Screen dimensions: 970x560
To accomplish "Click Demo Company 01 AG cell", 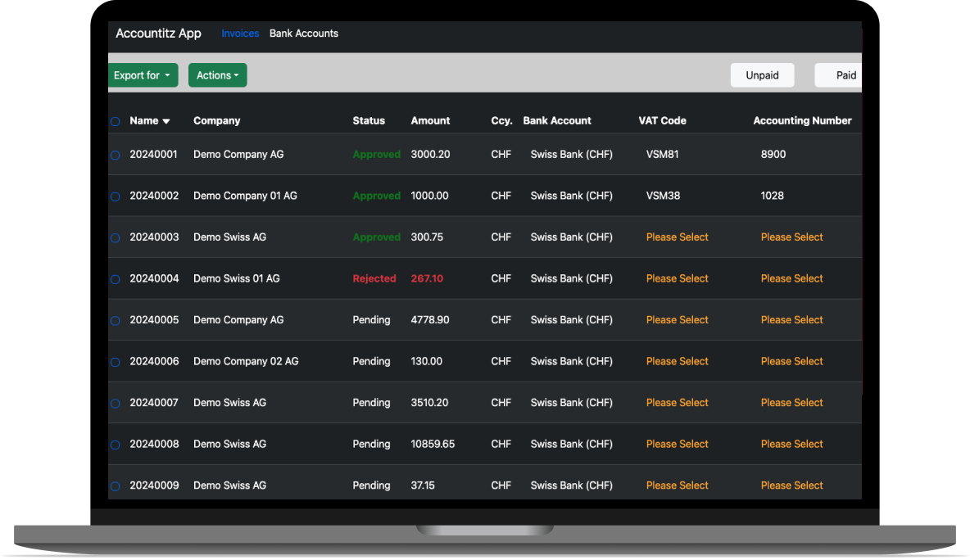I will (245, 196).
